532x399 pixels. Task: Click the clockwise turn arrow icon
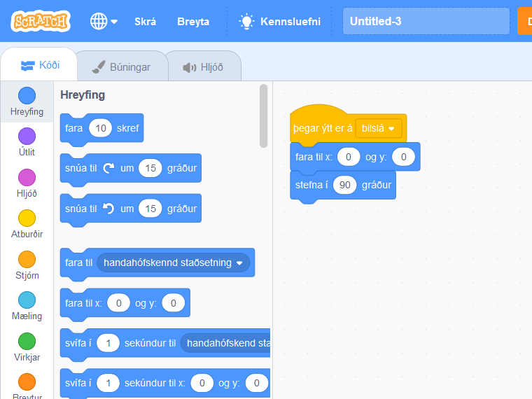coord(108,168)
